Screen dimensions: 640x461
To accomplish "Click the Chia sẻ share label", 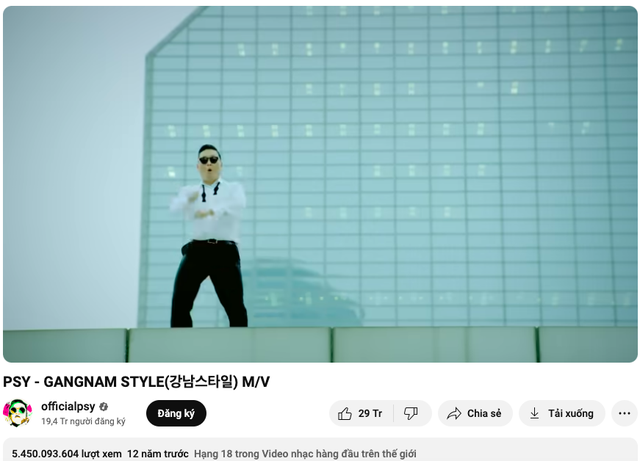I will click(484, 414).
